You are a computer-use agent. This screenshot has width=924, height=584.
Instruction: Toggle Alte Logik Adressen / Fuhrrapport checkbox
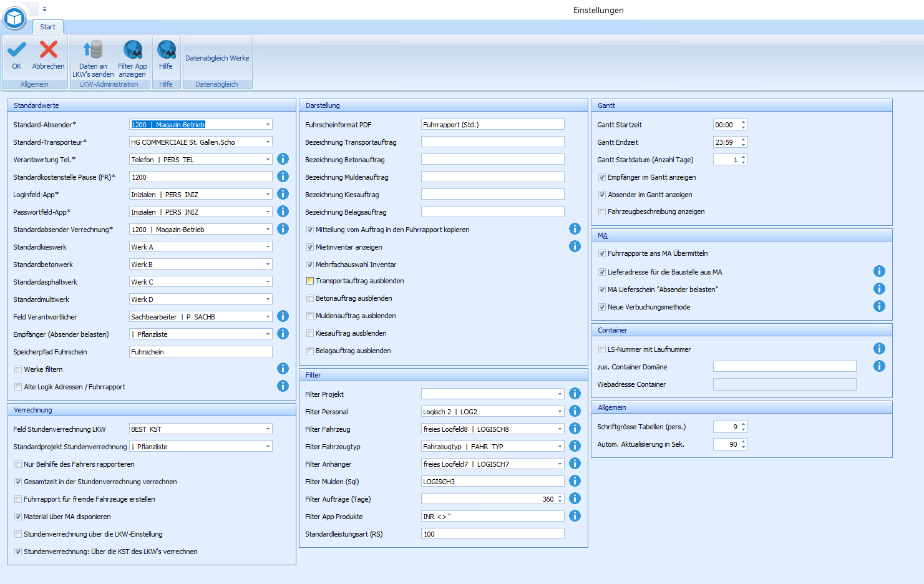[x=18, y=387]
